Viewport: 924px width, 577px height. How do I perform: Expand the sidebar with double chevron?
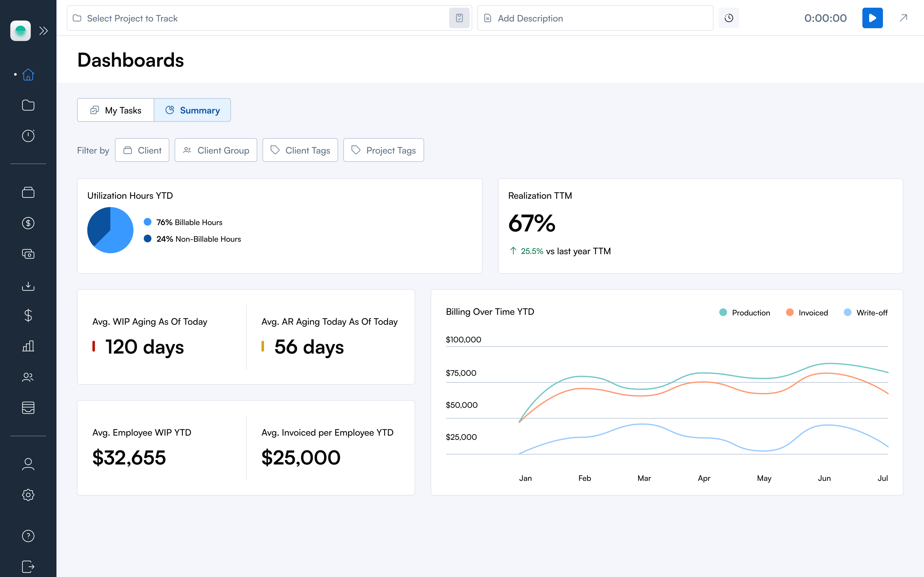click(x=44, y=31)
